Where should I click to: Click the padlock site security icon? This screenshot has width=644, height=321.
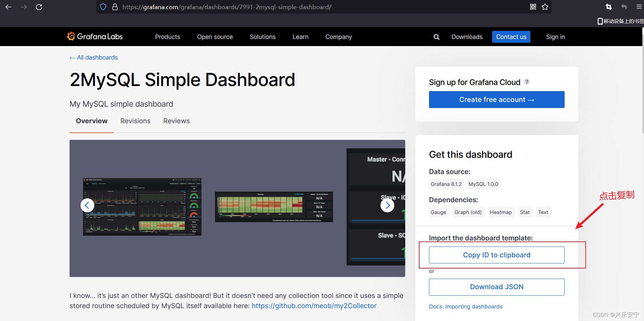tap(115, 7)
